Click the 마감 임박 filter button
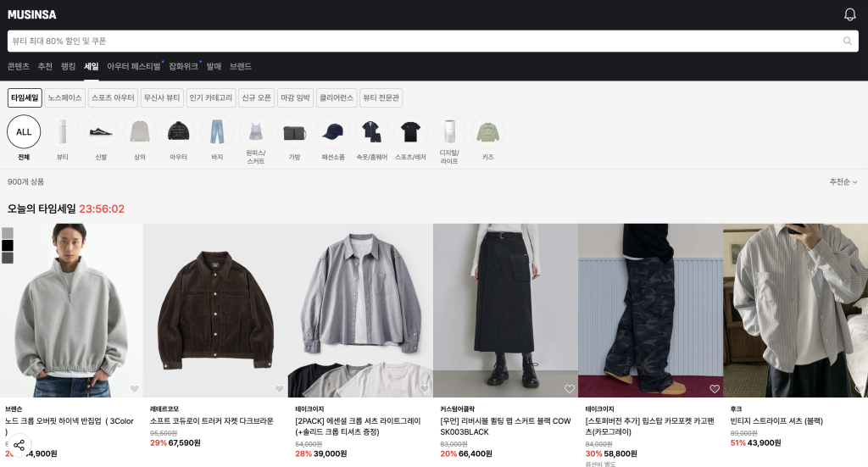This screenshot has height=467, width=868. [x=295, y=98]
